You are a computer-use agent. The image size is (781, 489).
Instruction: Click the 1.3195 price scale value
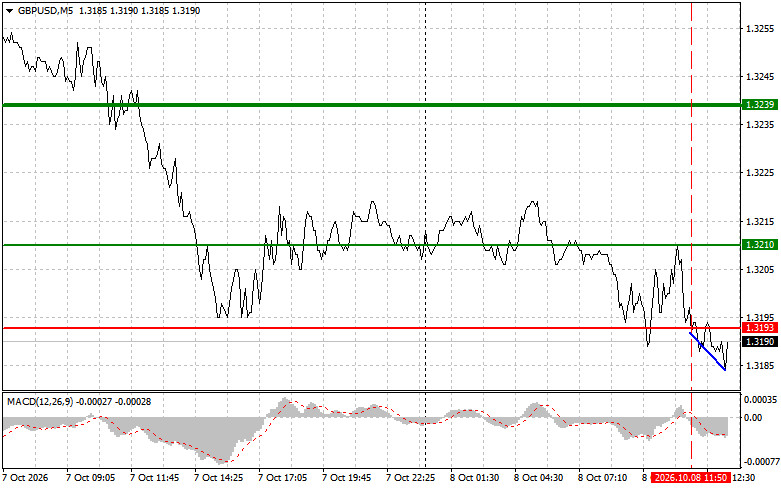tap(760, 317)
